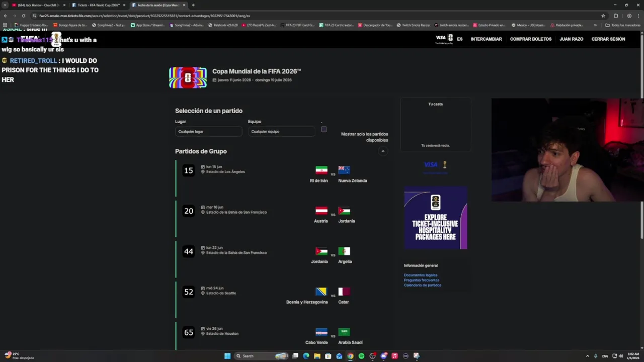
Task: Click the hospitality packages banner
Action: tap(436, 218)
